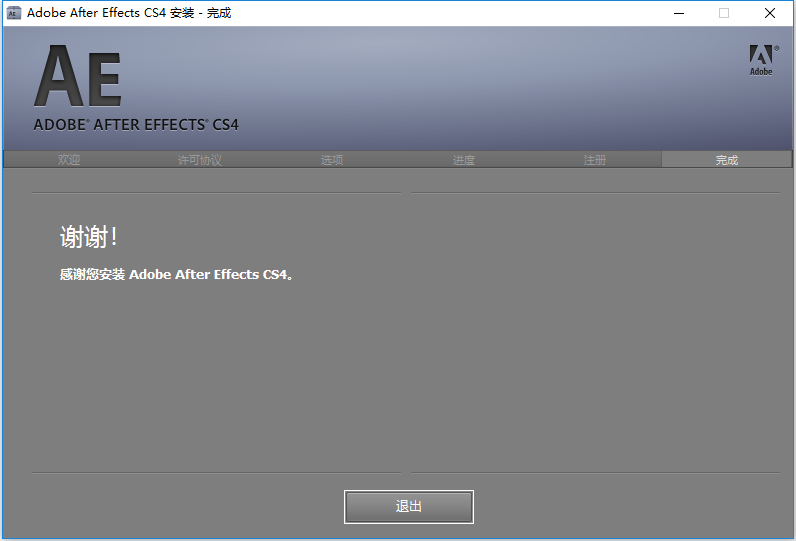The width and height of the screenshot is (796, 541).
Task: Select the 许可协议 step tab
Action: tap(200, 160)
